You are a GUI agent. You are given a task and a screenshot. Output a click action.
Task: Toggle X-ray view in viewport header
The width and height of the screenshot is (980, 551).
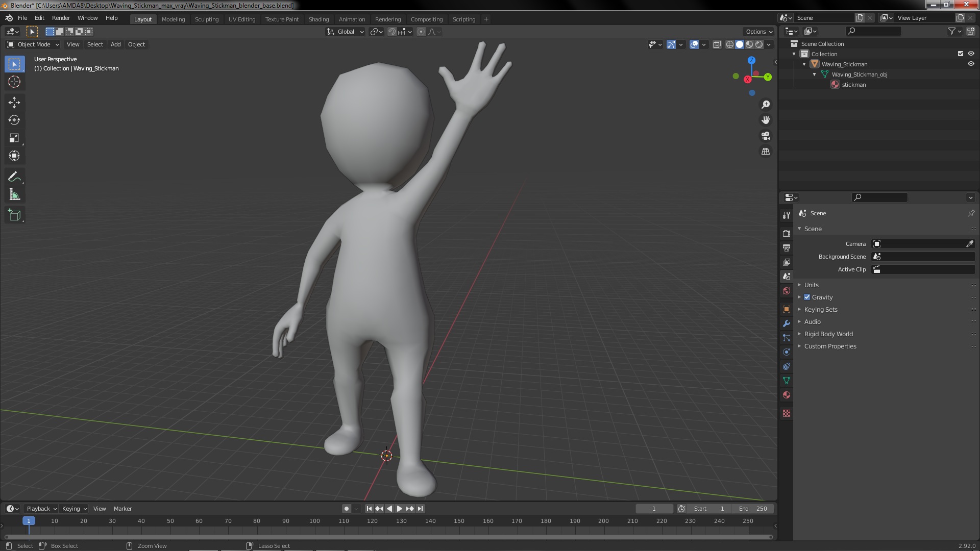pos(717,44)
